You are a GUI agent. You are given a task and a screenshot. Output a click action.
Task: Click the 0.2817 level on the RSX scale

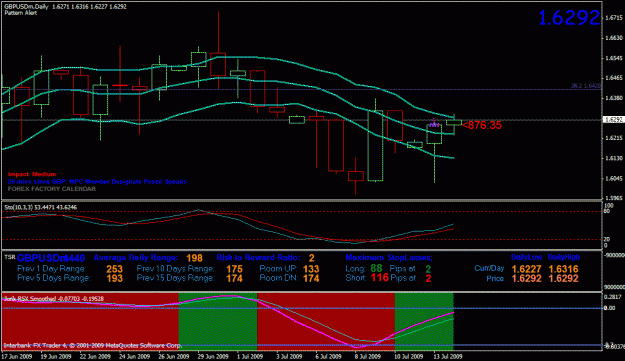[612, 297]
